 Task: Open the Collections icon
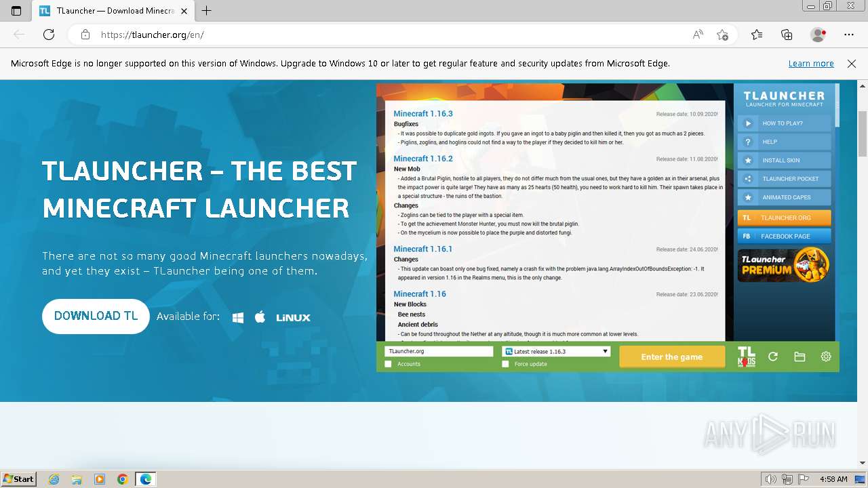click(787, 35)
